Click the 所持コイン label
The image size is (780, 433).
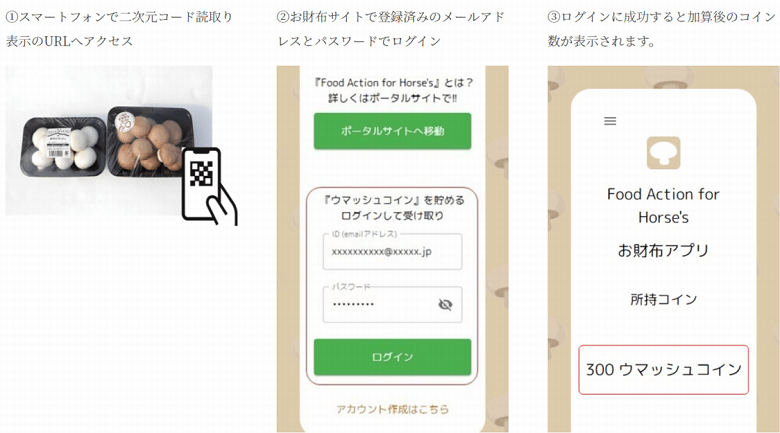coord(663,299)
